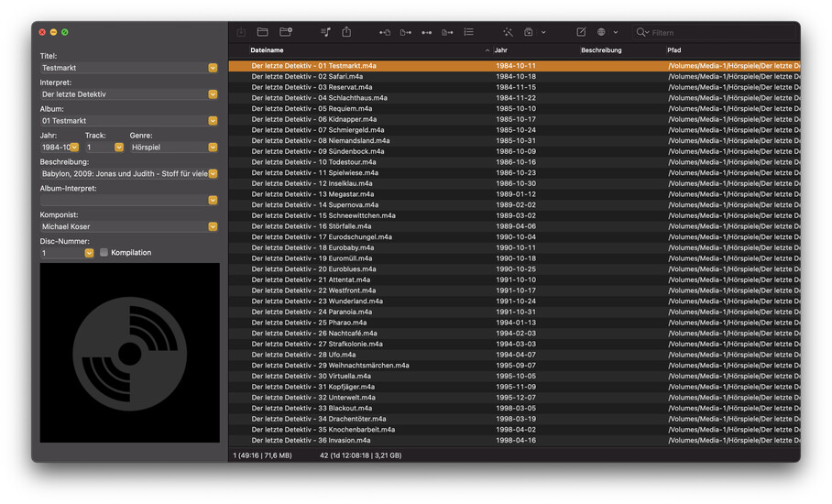Select row 21 Attentat.m4a
This screenshot has height=504, width=832.
coord(514,279)
